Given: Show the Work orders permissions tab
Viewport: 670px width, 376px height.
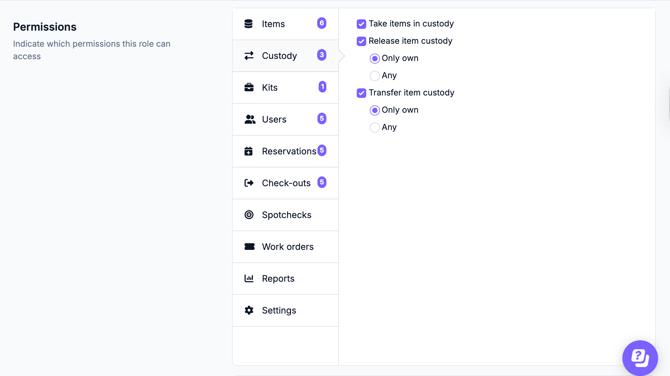Looking at the screenshot, I should tap(285, 247).
